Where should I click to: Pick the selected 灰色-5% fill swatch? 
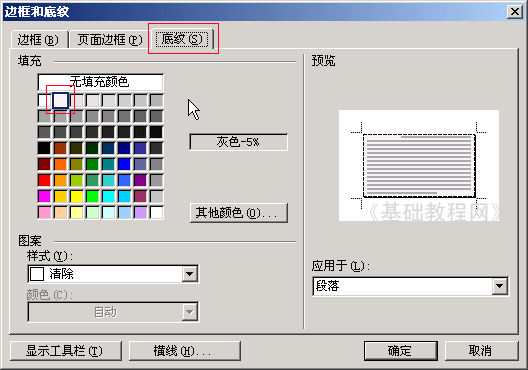[61, 100]
